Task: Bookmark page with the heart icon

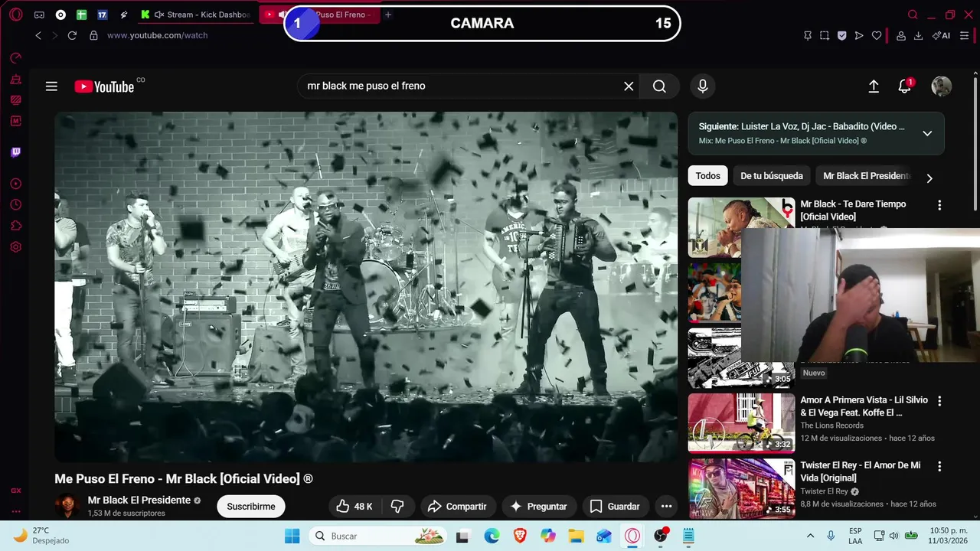Action: [x=877, y=35]
